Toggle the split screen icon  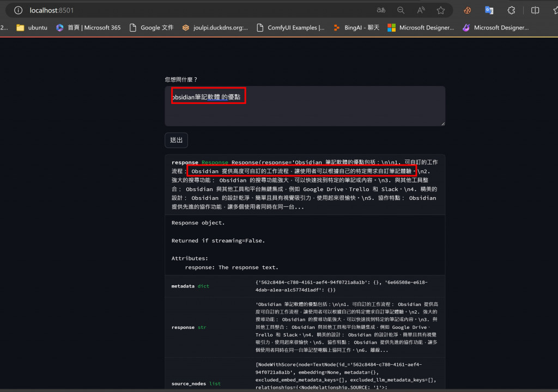(x=535, y=10)
